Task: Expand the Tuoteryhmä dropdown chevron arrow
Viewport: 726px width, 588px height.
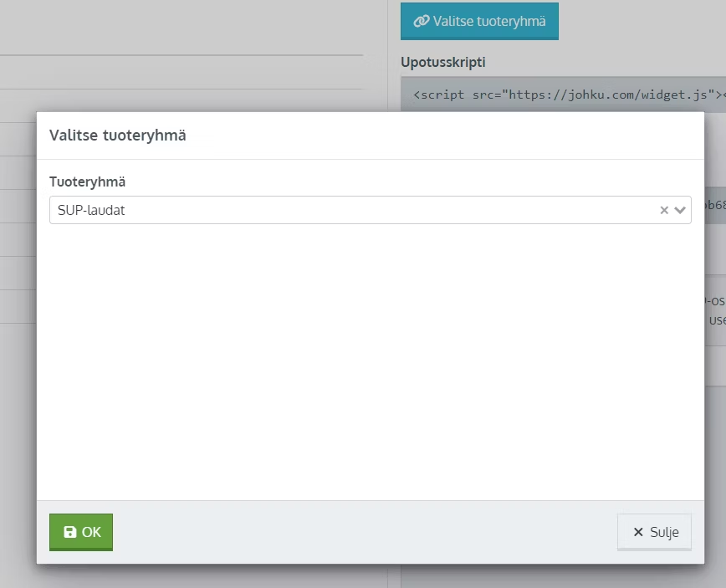Action: tap(680, 210)
